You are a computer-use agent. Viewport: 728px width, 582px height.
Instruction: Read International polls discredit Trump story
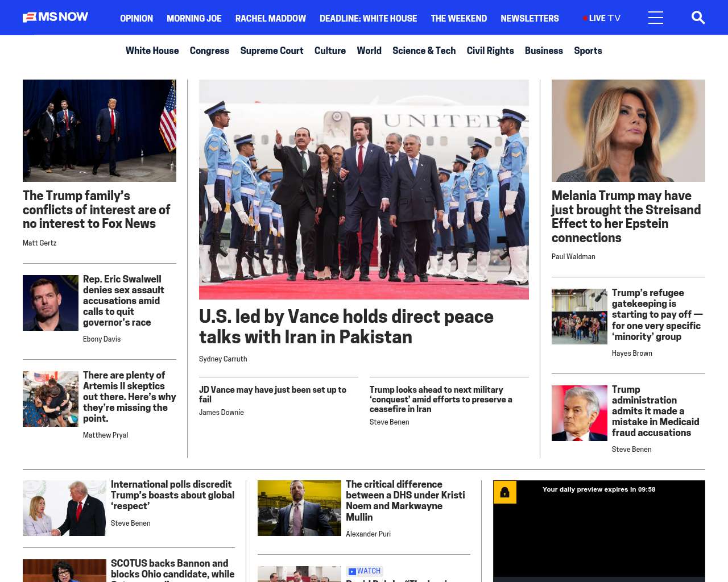(172, 495)
